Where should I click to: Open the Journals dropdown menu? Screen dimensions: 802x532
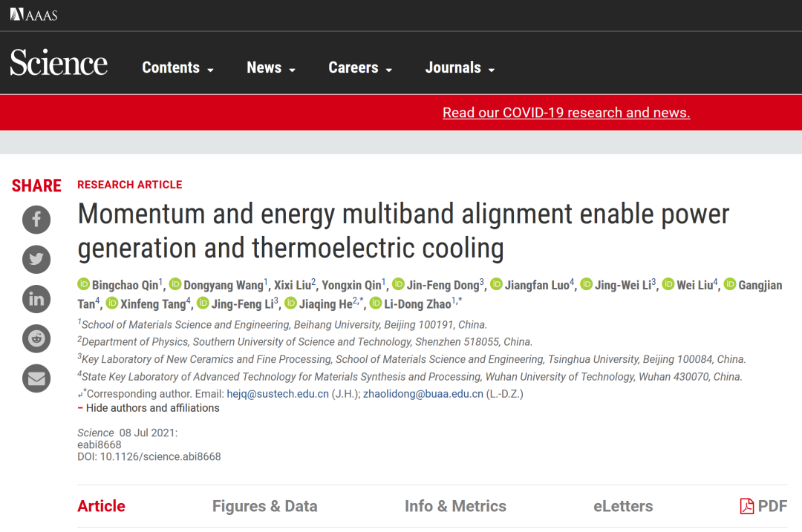460,68
